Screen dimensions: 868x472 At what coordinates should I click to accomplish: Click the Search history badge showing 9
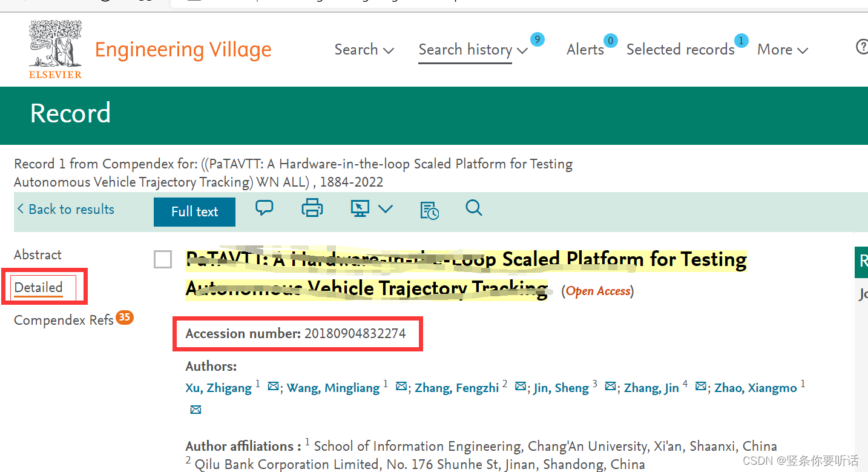pyautogui.click(x=537, y=40)
